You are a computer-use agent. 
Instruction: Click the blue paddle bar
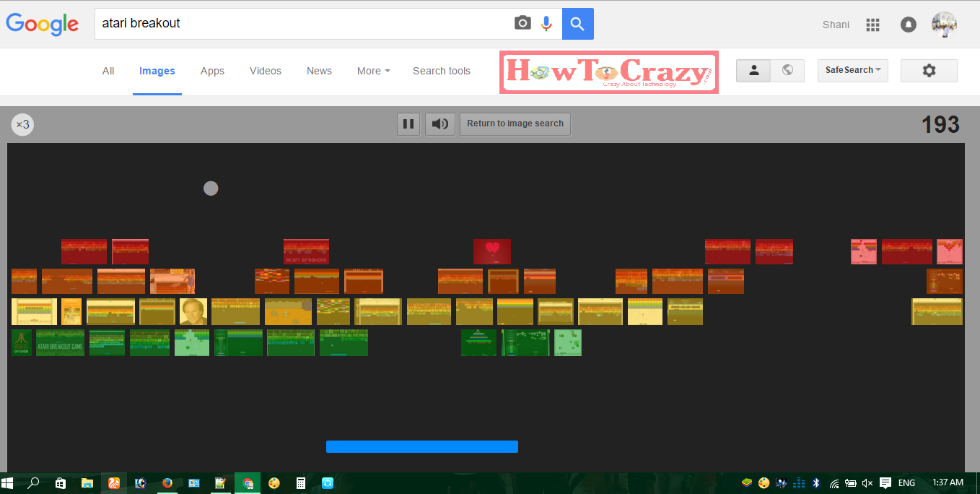422,446
